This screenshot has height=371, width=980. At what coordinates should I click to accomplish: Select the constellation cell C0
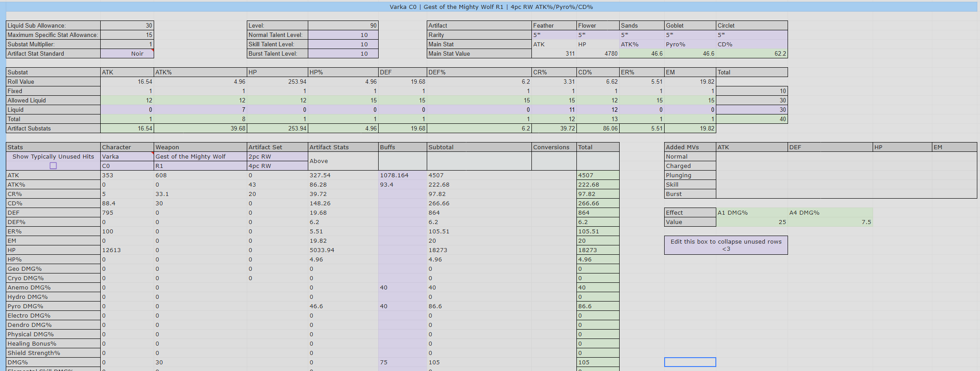[127, 166]
